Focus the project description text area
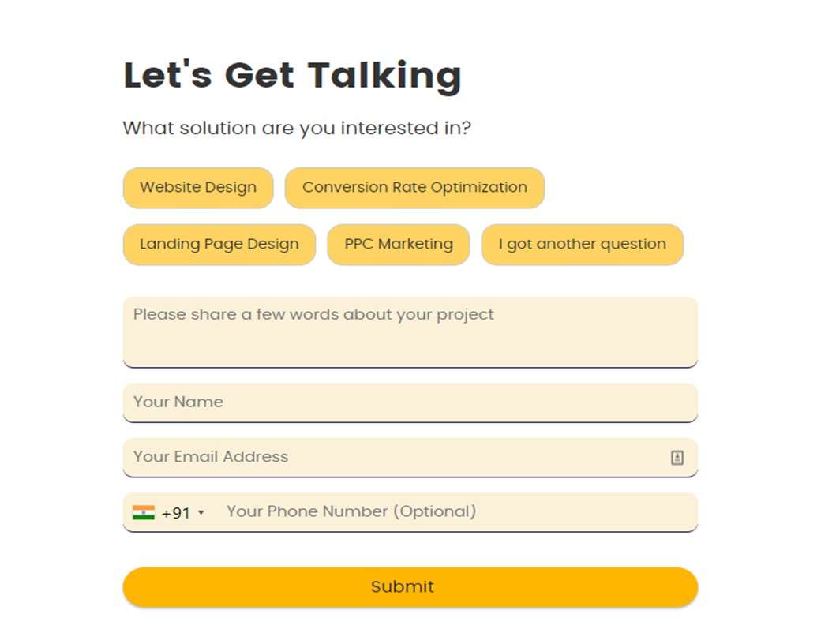This screenshot has width=821, height=644. [410, 332]
